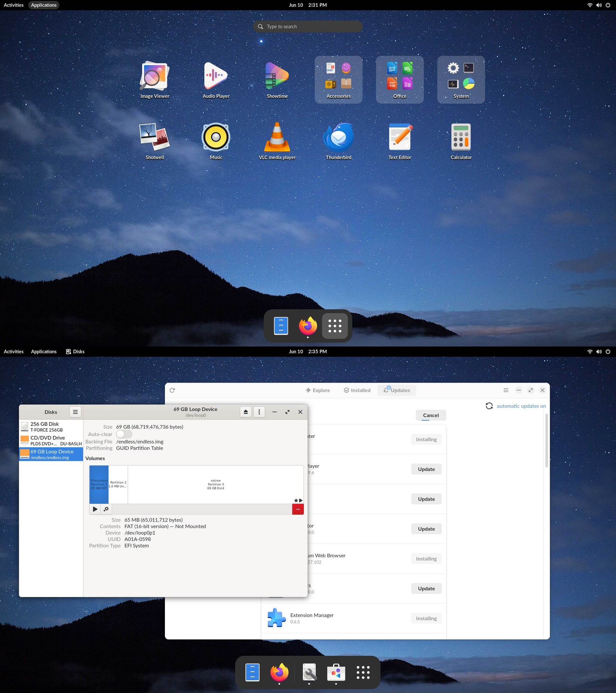The image size is (616, 693).
Task: Launch the Audio Player app
Action: coord(216,80)
